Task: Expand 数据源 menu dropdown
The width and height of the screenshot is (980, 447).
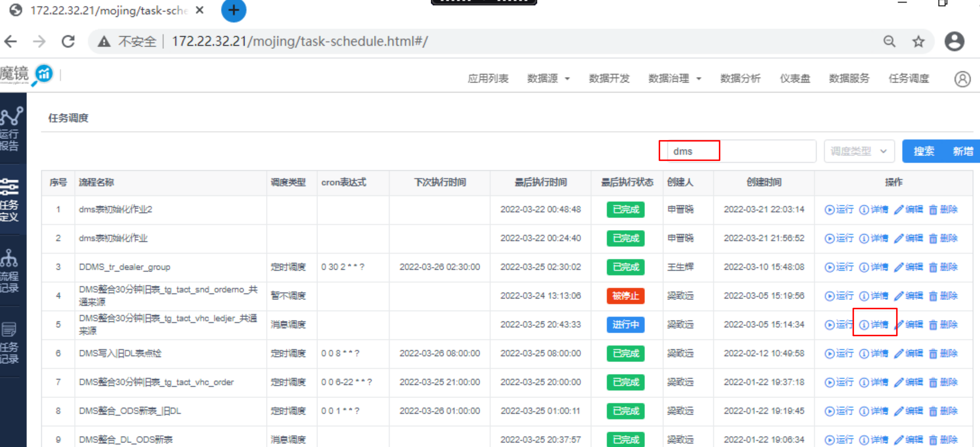Action: pos(548,79)
